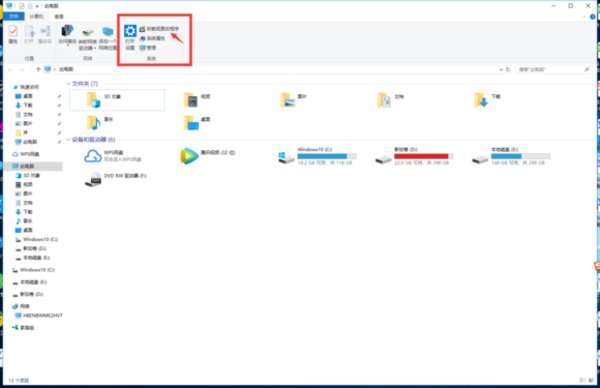Click the Forward navigation arrow

(22, 69)
